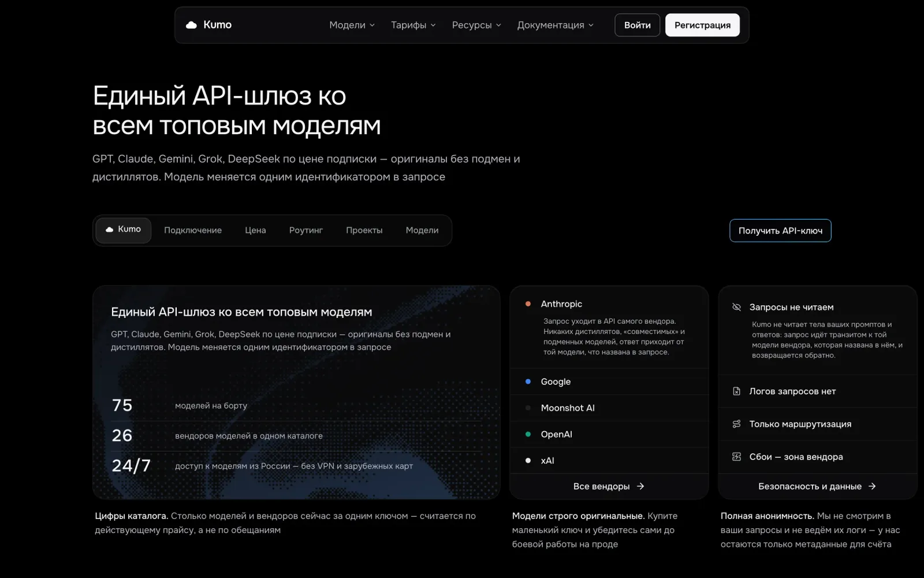Expand the OpenAI vendor row
The image size is (924, 578).
click(x=609, y=434)
